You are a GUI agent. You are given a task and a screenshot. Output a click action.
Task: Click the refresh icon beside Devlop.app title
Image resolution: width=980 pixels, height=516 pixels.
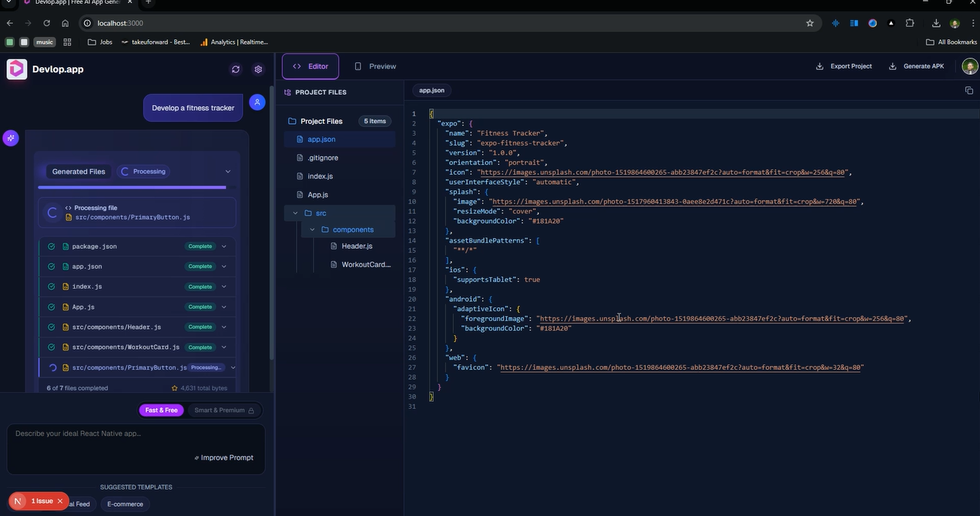tap(236, 69)
